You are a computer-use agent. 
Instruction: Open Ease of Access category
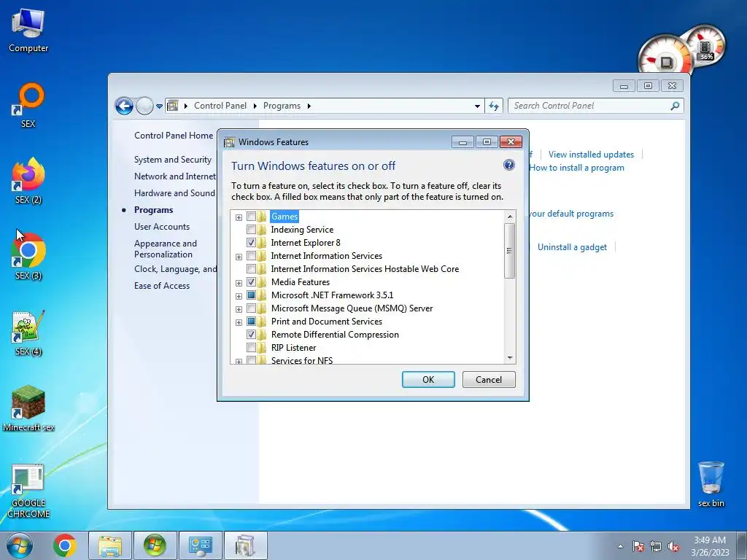click(162, 286)
